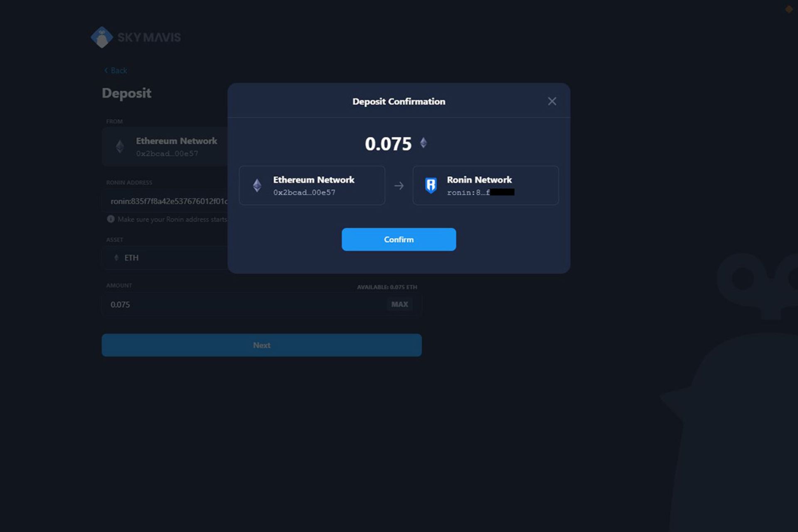Image resolution: width=798 pixels, height=532 pixels.
Task: Close the Deposit Confirmation dialog
Action: 552,101
